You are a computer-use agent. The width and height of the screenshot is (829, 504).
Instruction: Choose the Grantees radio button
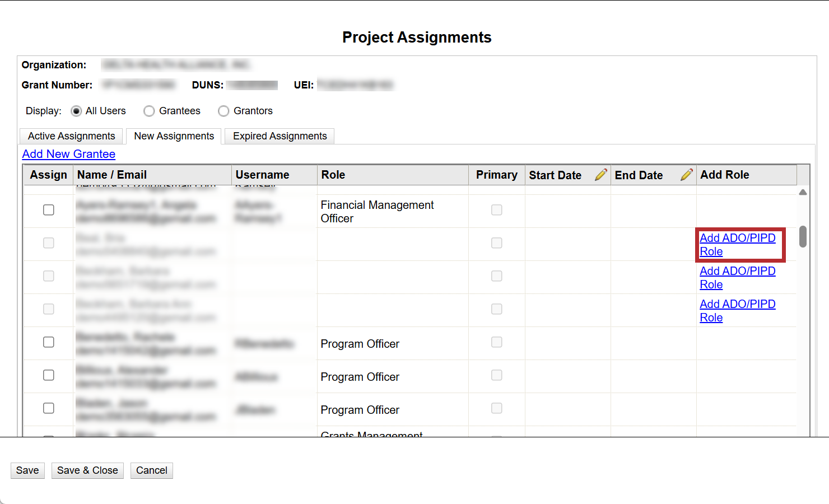[149, 111]
